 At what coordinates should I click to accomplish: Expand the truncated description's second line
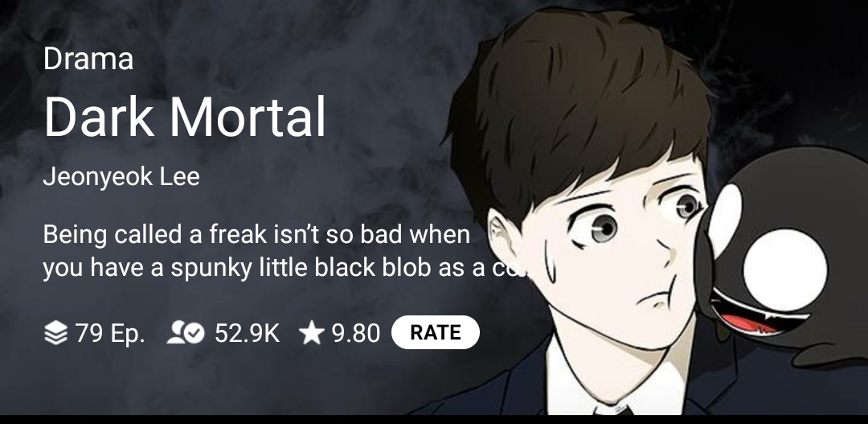tap(285, 268)
